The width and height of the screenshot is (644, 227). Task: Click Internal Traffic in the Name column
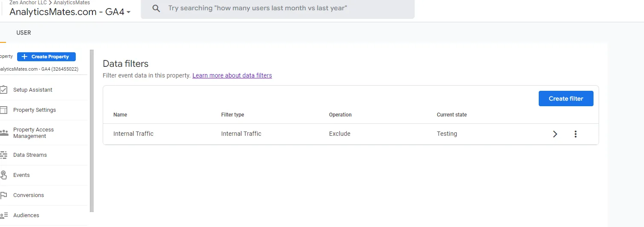point(134,134)
